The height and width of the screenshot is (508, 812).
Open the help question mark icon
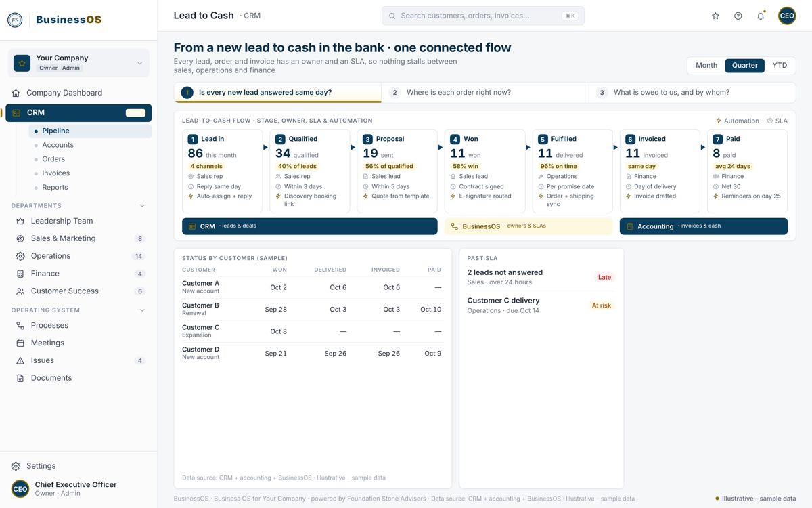[738, 16]
